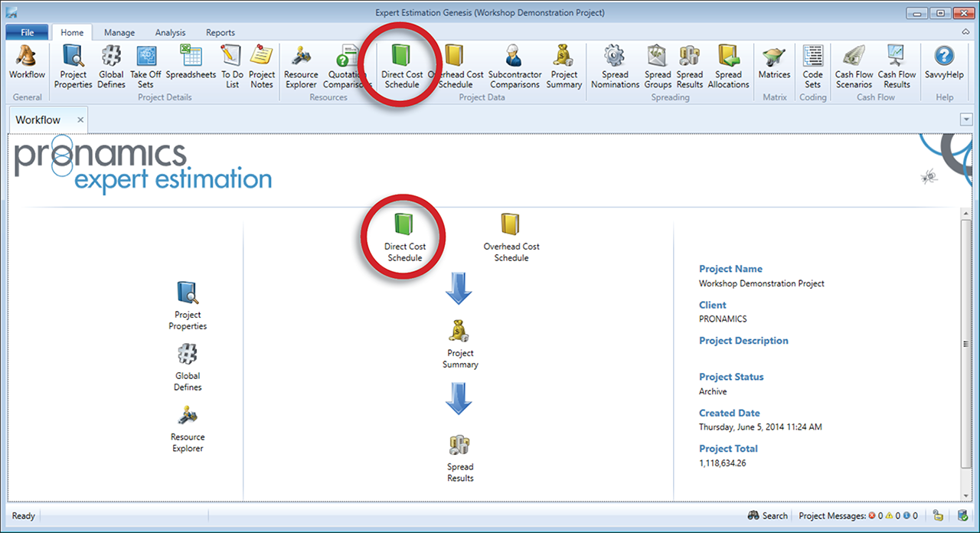The image size is (980, 533).
Task: Expand the document tab list dropdown
Action: point(965,120)
